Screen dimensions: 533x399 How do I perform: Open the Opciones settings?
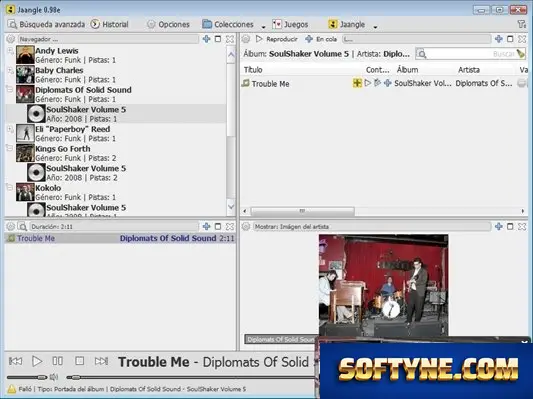coord(168,24)
